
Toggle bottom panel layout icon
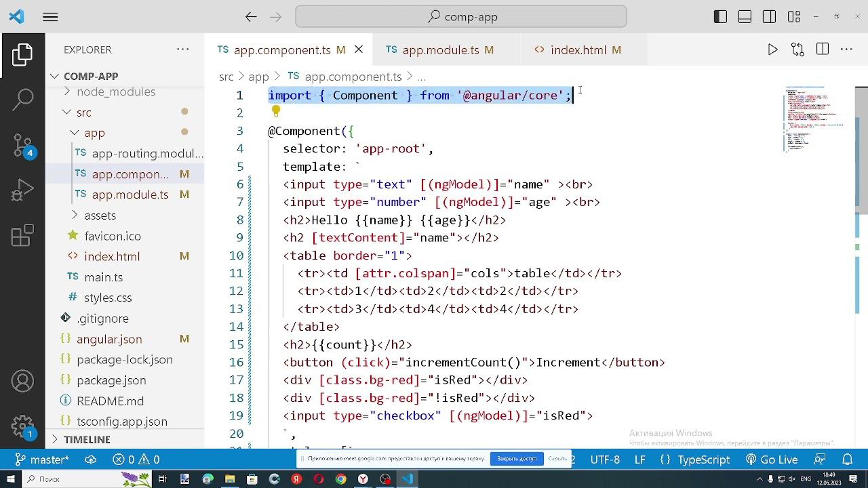point(745,17)
